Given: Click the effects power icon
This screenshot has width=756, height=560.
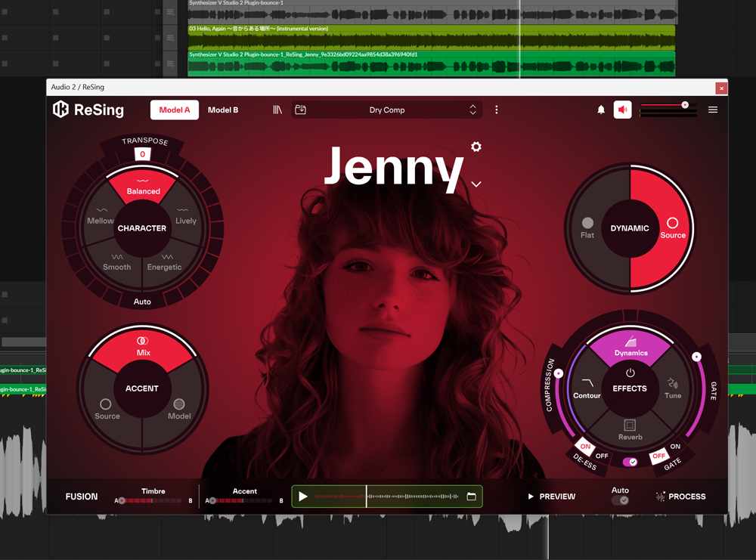Looking at the screenshot, I should pyautogui.click(x=630, y=373).
